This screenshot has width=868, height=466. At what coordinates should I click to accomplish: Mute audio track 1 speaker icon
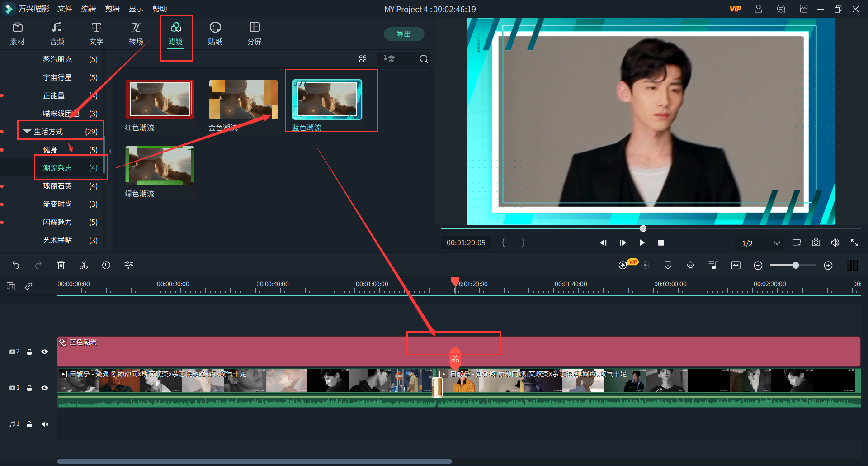click(x=44, y=424)
